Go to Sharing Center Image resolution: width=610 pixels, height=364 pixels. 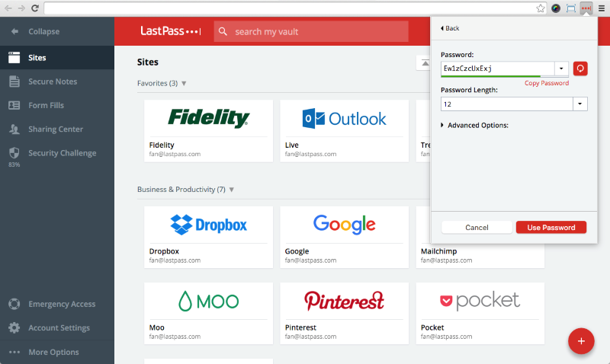tap(57, 129)
